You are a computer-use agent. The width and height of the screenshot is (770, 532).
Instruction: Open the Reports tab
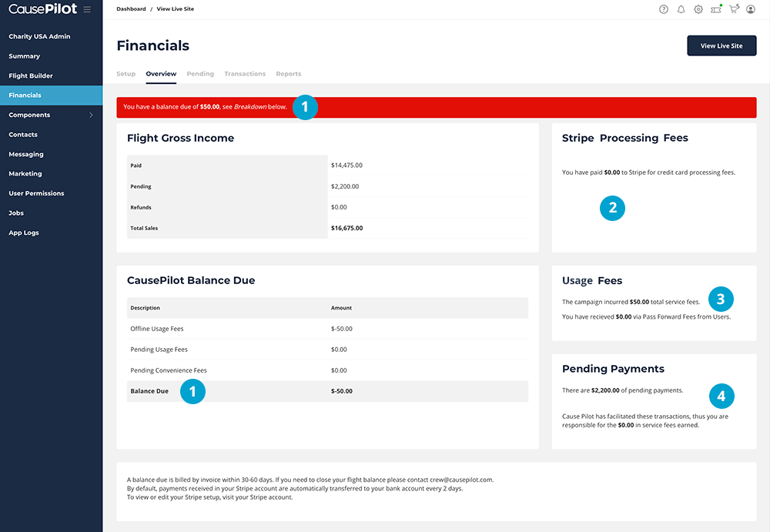[x=289, y=74]
